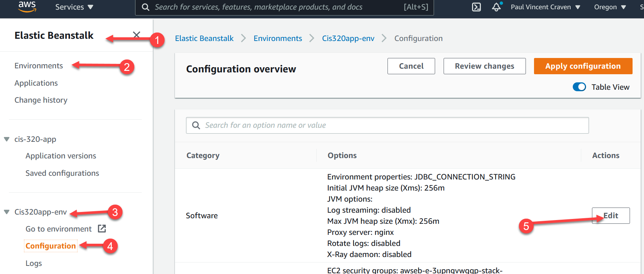This screenshot has height=274, width=644.
Task: Click Go to environment link
Action: [59, 229]
